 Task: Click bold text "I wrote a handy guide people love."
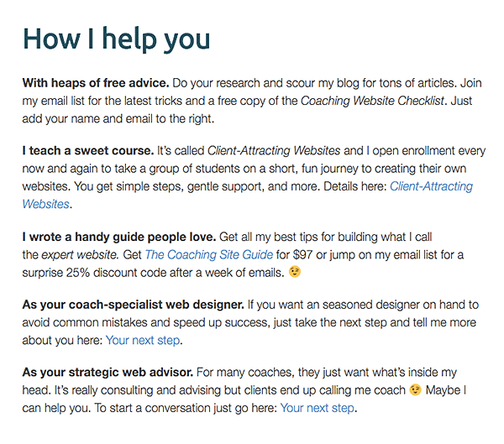(x=119, y=237)
